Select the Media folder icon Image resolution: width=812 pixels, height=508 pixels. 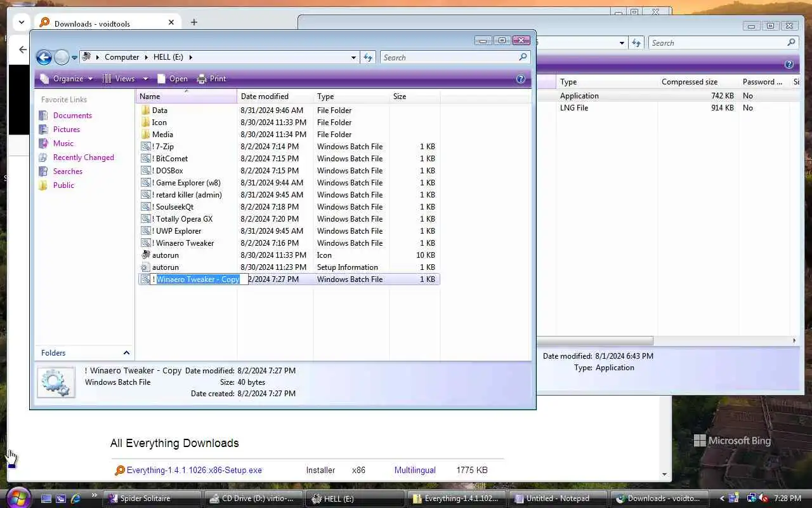click(x=146, y=135)
